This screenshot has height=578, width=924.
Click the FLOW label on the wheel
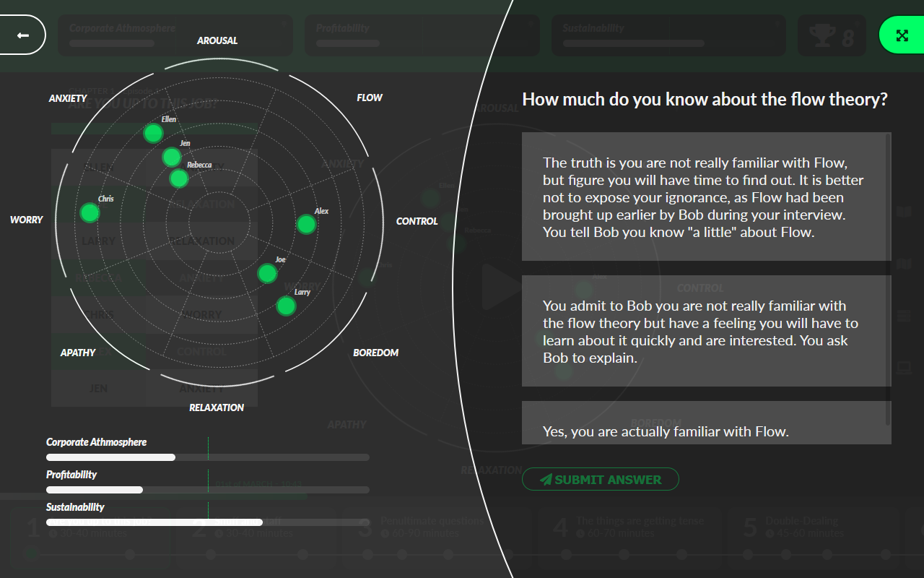(370, 98)
